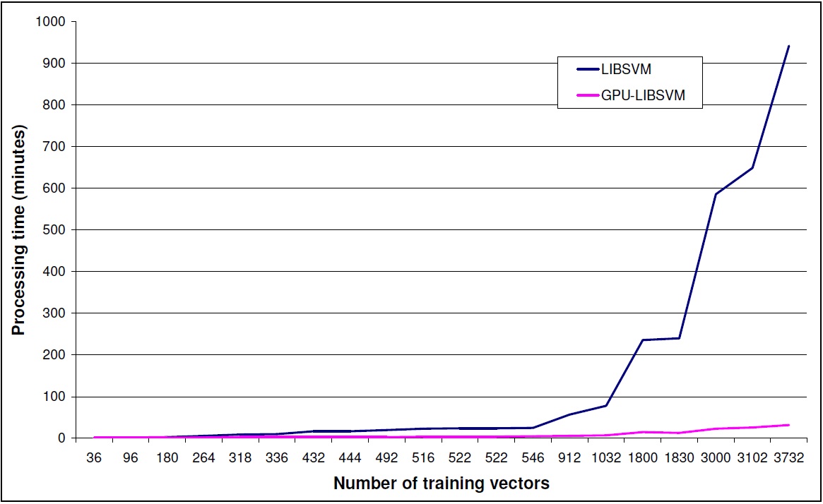
Task: Click the GPU-LIBSVM legend label
Action: pyautogui.click(x=641, y=95)
